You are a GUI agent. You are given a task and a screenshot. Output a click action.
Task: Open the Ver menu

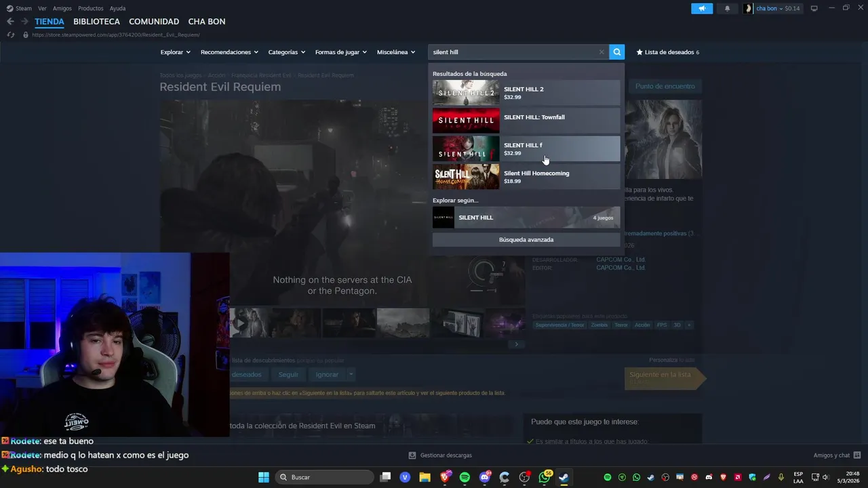pos(42,8)
